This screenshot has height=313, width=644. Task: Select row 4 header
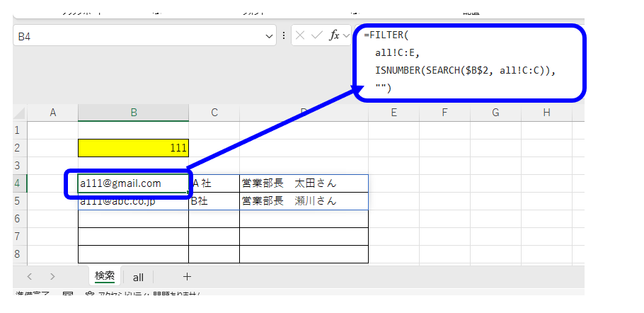19,183
